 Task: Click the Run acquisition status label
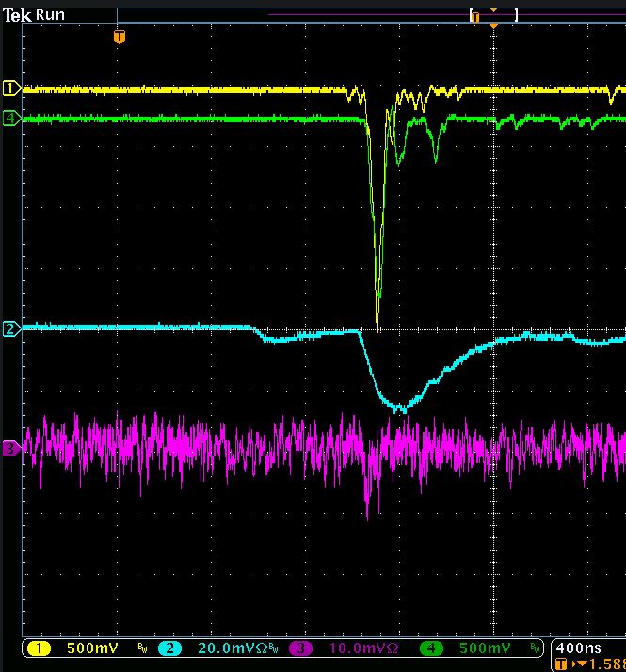point(50,15)
